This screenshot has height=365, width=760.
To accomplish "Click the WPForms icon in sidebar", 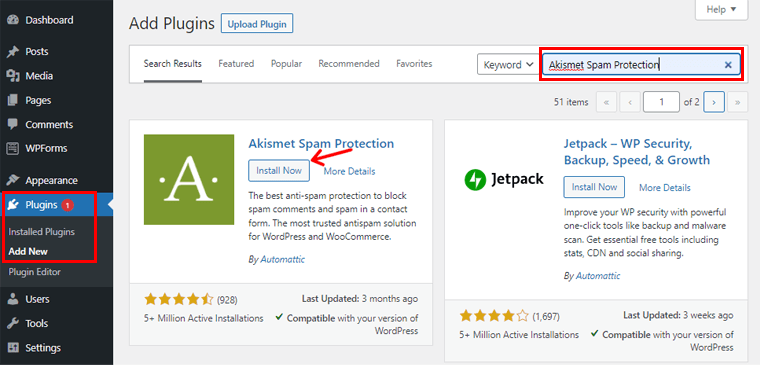I will click(13, 148).
